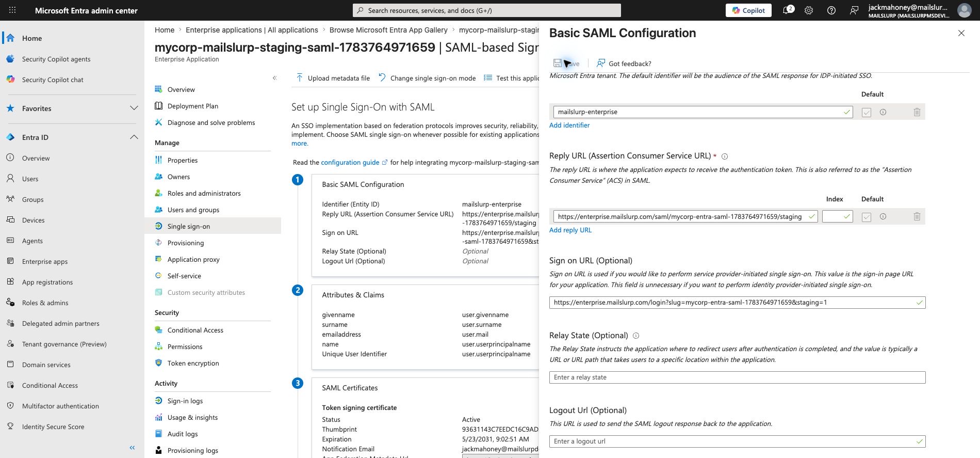Open App registrations in sidebar
The image size is (980, 458).
(47, 282)
